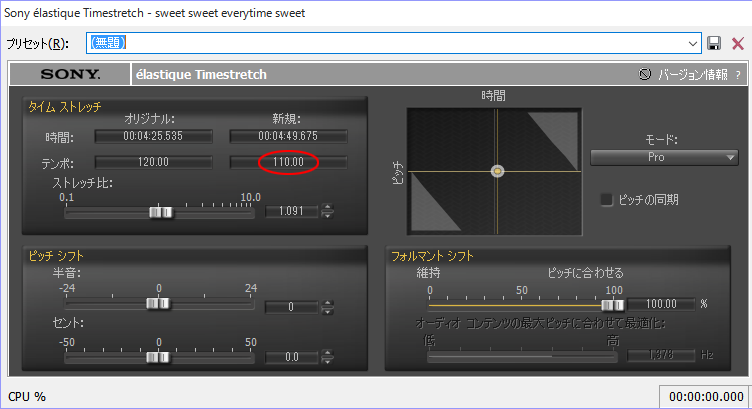Open help with the question mark icon
Screen dimensions: 752x409
coord(738,75)
